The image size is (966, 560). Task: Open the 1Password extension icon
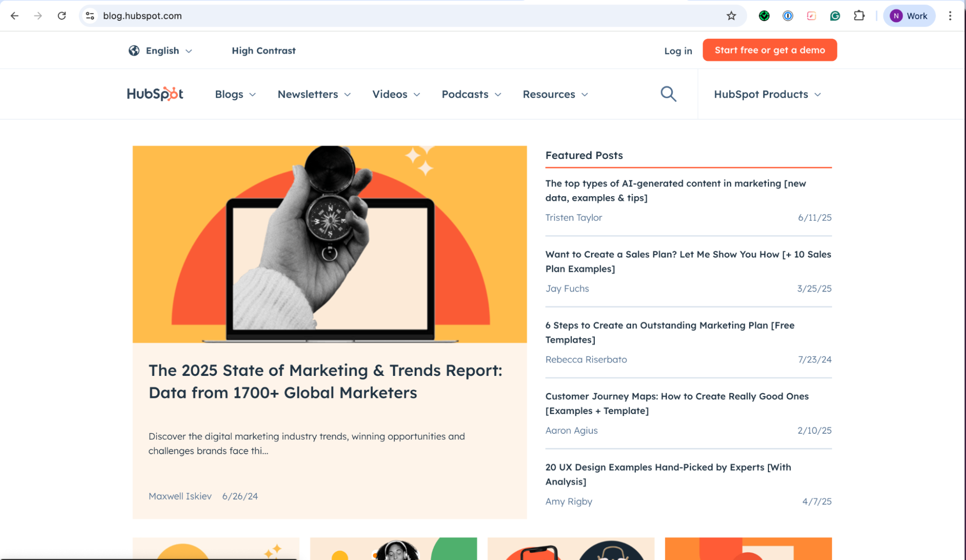pyautogui.click(x=788, y=16)
